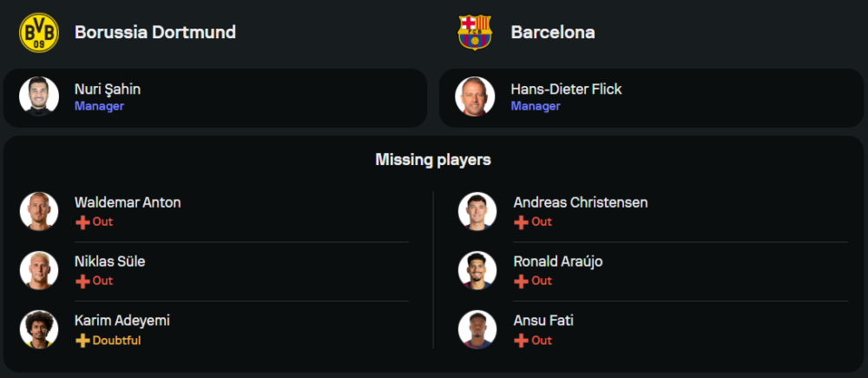Click Andreas Christensen's player avatar

[477, 211]
